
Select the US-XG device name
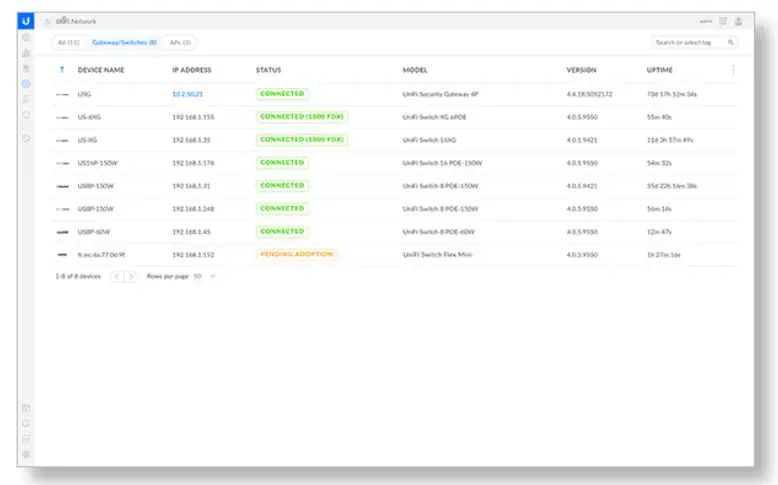(87, 140)
